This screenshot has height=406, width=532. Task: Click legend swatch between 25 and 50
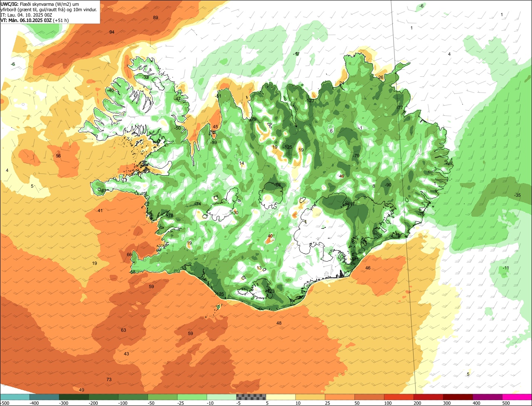pos(339,397)
